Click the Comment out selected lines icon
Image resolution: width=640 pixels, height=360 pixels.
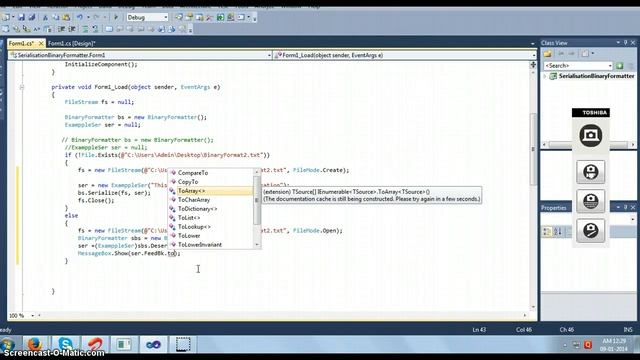click(85, 29)
